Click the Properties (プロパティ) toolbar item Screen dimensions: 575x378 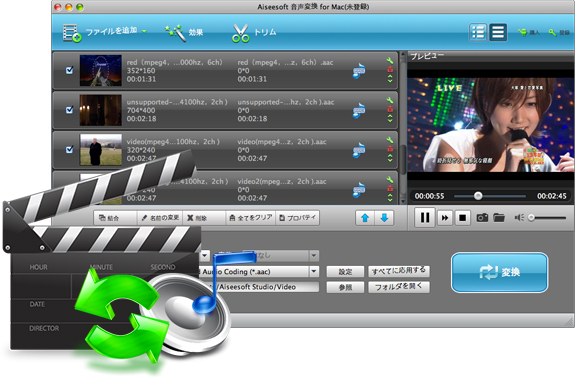point(297,218)
